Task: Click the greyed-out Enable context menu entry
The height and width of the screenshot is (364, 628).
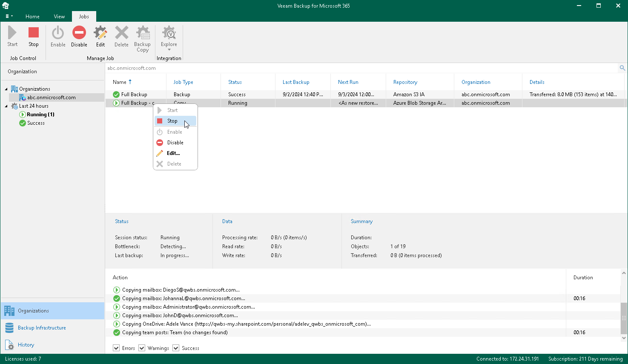Action: pos(175,132)
